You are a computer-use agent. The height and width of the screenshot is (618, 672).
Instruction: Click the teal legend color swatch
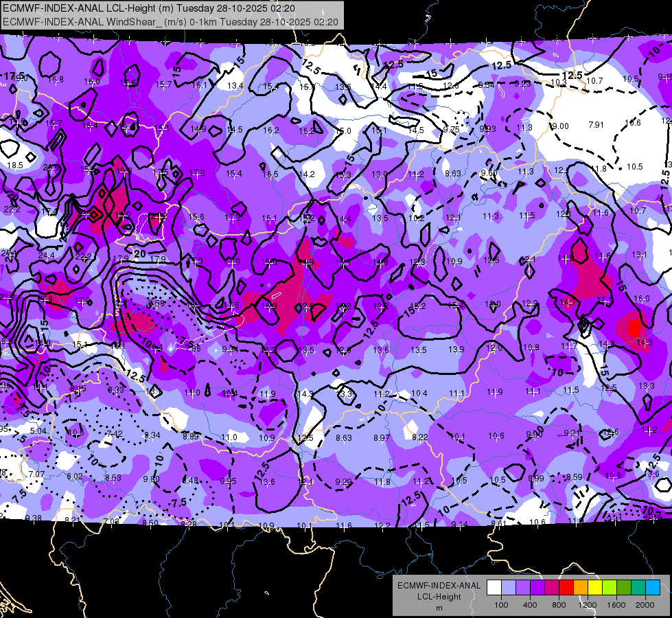click(x=638, y=588)
